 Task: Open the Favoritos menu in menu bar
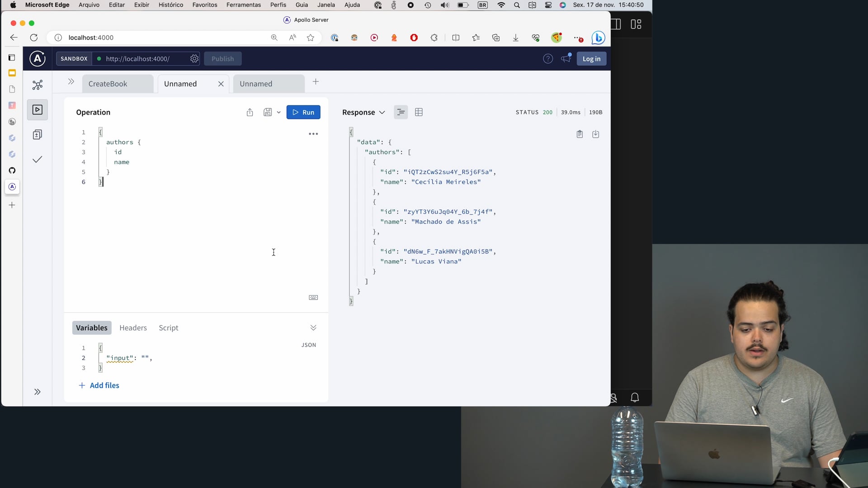pyautogui.click(x=205, y=5)
